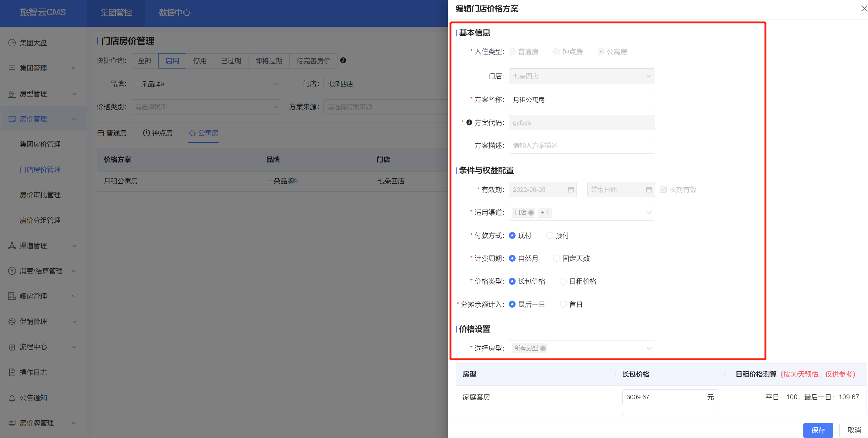Click the 集团管理 sidebar icon

point(12,68)
